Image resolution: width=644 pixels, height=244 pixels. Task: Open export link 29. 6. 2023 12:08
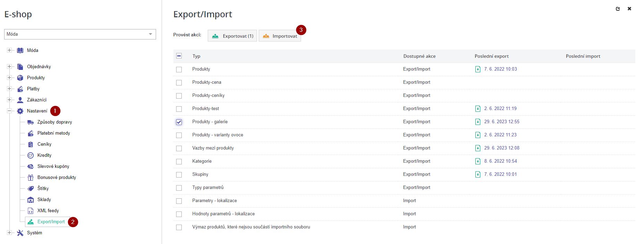point(502,148)
